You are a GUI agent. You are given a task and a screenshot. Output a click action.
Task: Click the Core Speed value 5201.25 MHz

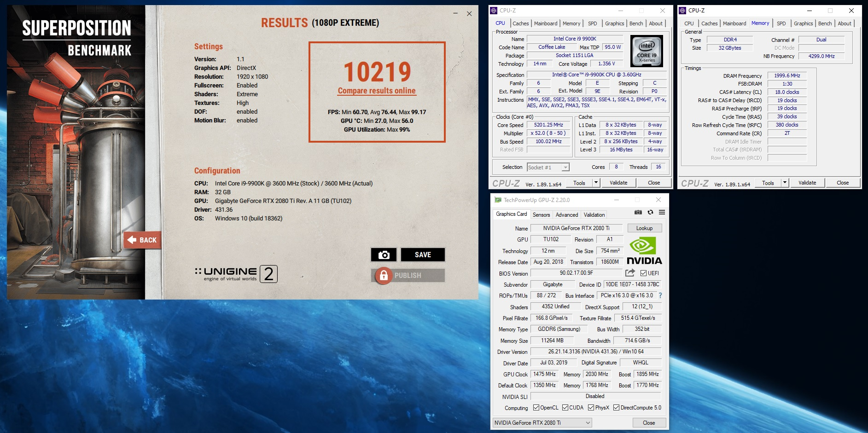(548, 125)
